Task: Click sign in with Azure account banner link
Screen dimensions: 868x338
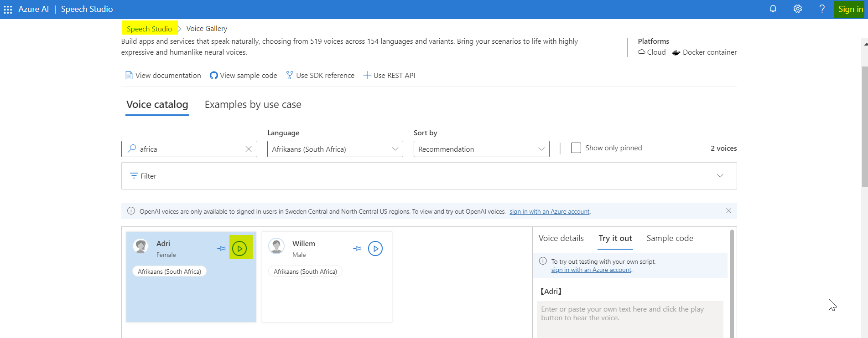Action: (550, 211)
